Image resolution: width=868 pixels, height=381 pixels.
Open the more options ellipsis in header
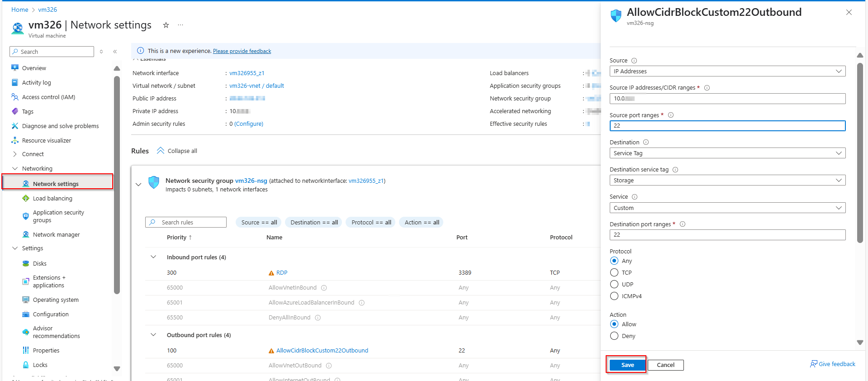(180, 25)
